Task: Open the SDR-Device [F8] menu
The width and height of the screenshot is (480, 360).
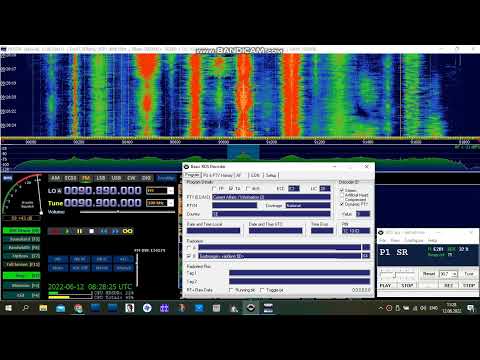Action: (22, 230)
